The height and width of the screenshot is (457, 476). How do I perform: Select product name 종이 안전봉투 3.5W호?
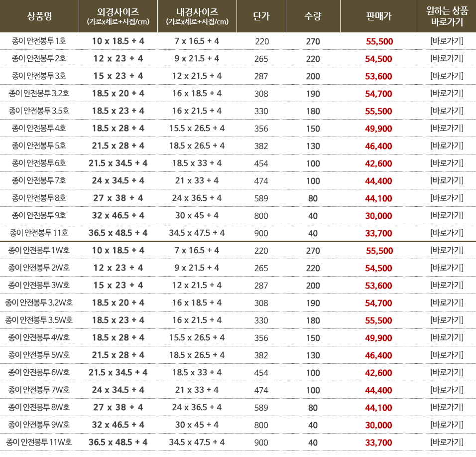pos(39,320)
